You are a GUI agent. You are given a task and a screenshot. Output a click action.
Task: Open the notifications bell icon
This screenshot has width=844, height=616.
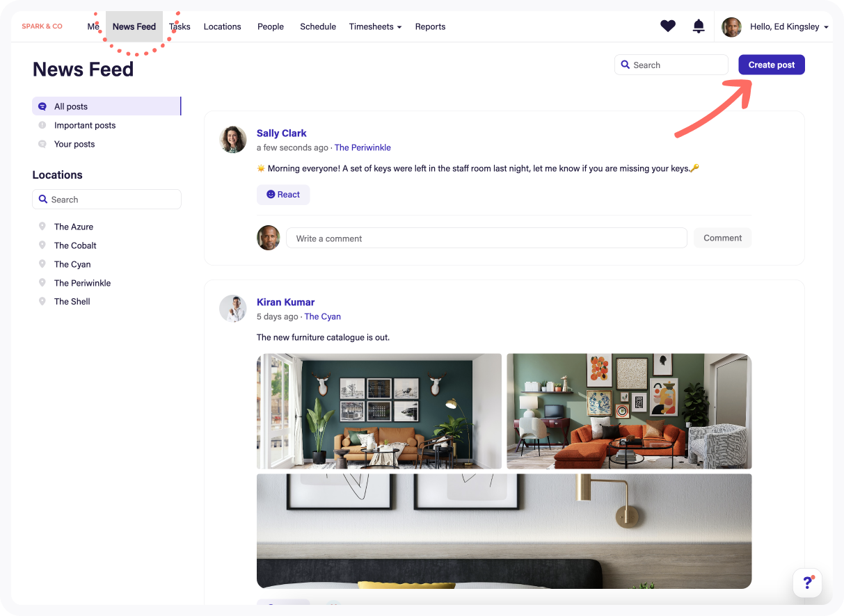(698, 26)
